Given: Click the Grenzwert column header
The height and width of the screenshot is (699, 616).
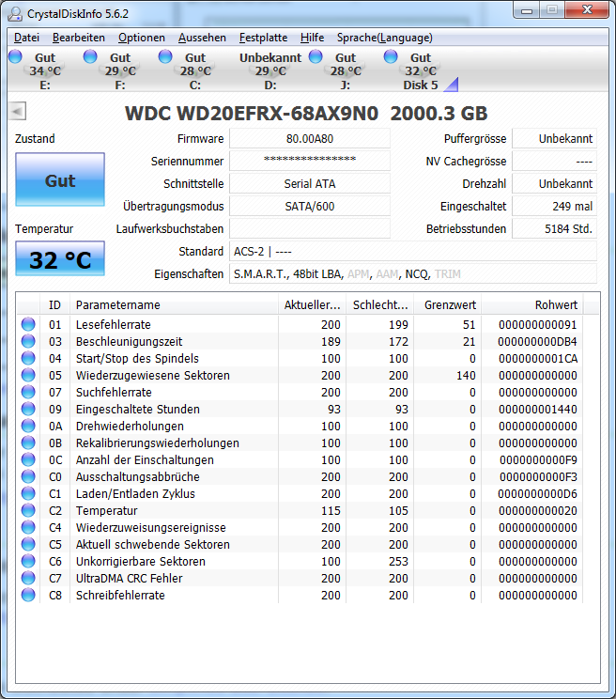Looking at the screenshot, I should [x=448, y=305].
